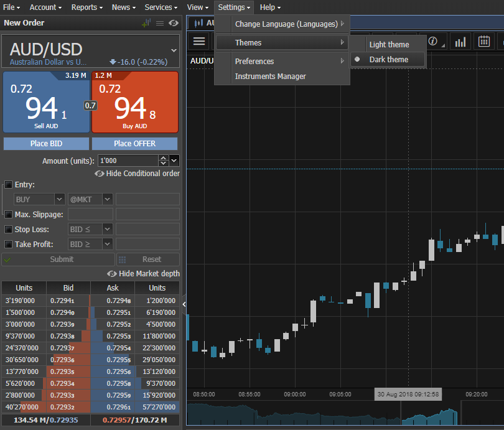Open the New Order panel hamburger menu
Viewport: 504px width, 430px height.
click(x=160, y=23)
